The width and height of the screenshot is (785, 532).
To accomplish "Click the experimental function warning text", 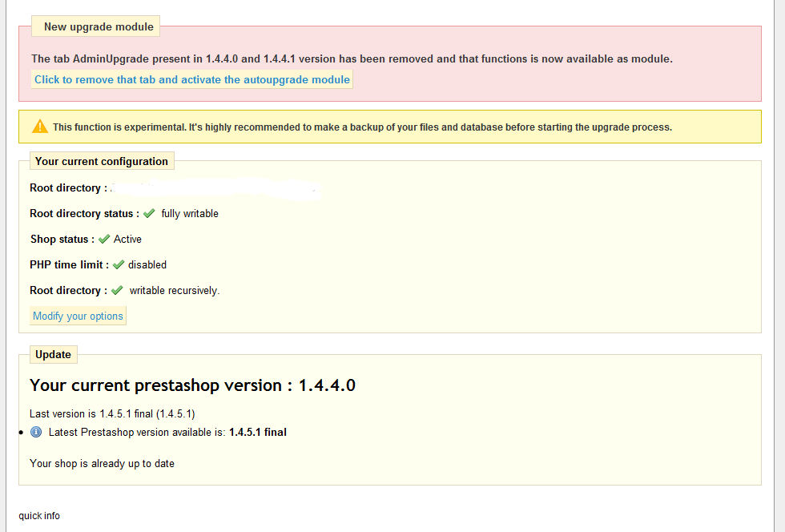I will pyautogui.click(x=362, y=127).
